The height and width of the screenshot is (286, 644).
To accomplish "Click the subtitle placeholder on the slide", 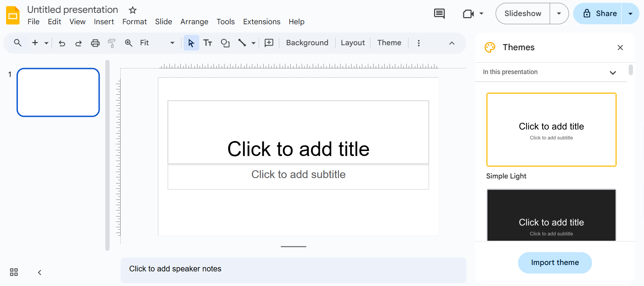I will click(x=298, y=177).
